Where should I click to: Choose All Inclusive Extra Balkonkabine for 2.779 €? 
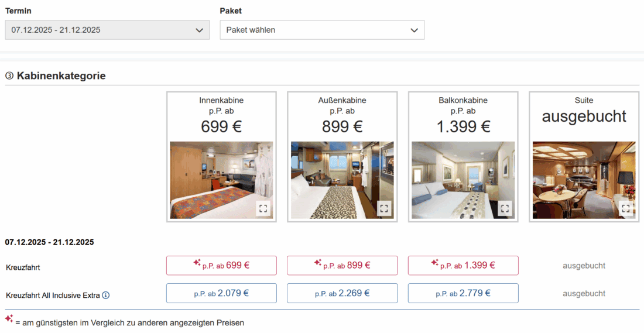click(463, 293)
